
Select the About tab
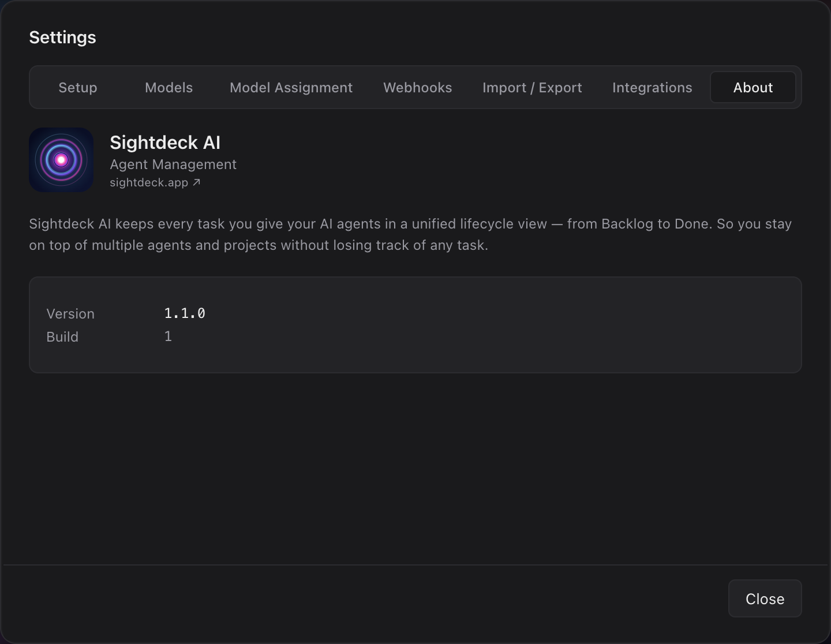753,88
